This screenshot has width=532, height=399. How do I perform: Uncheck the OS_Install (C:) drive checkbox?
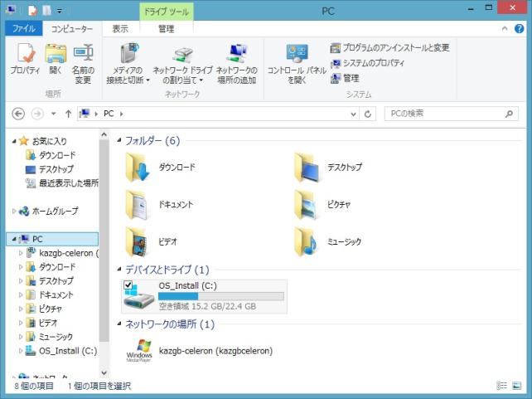pos(128,285)
